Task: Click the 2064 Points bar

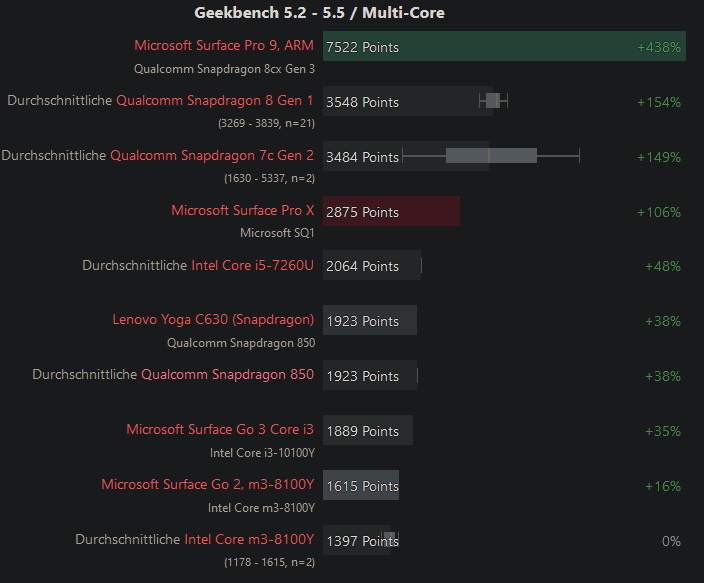Action: coord(372,265)
